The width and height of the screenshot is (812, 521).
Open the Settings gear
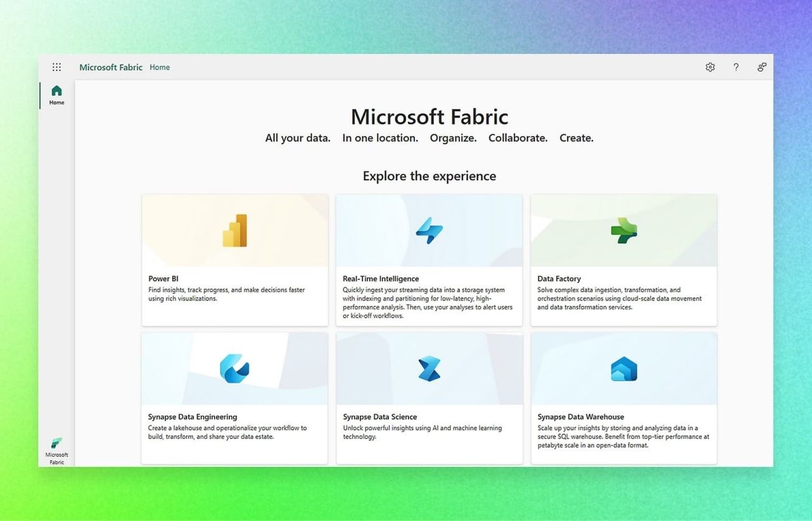tap(710, 67)
